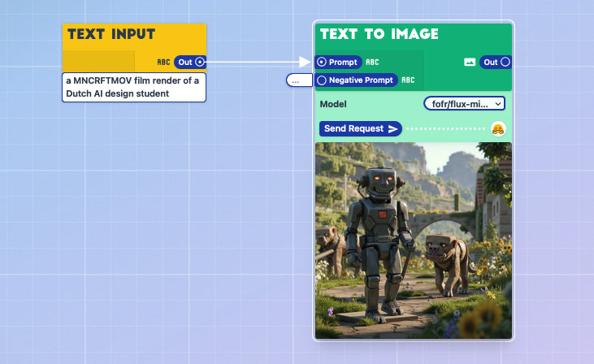Image resolution: width=594 pixels, height=364 pixels.
Task: Click the ellipsis bubble near Negative Prompt
Action: tap(297, 80)
